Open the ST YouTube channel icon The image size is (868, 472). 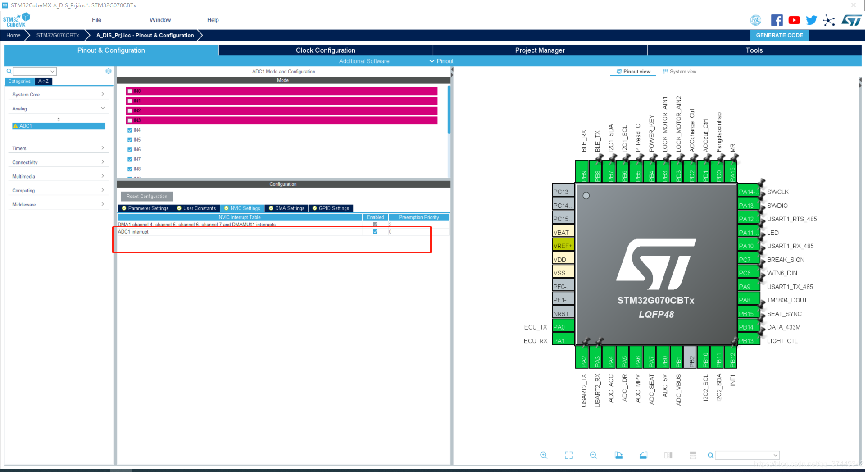click(x=794, y=20)
